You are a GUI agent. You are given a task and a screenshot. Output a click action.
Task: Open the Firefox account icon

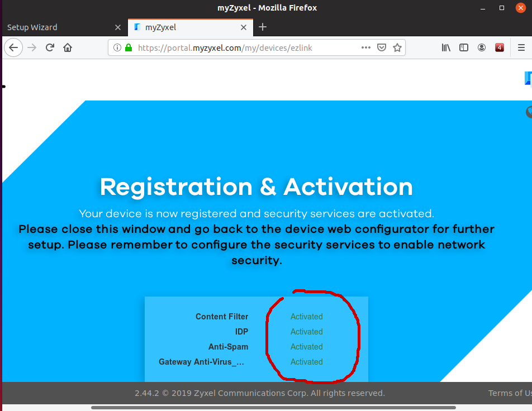click(x=482, y=47)
